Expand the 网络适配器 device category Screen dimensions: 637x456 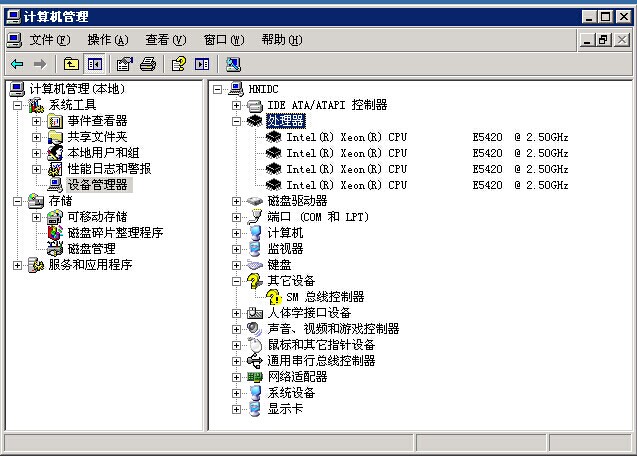coord(237,377)
